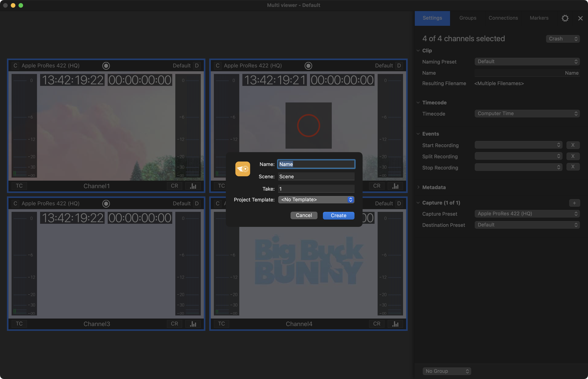Open the Connections tab
The height and width of the screenshot is (379, 588).
click(x=503, y=18)
